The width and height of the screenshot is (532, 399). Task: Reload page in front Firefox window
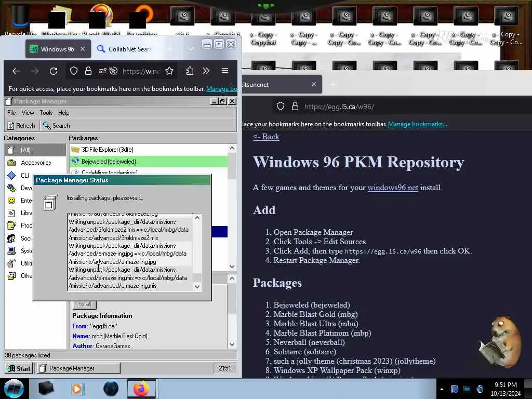54,71
